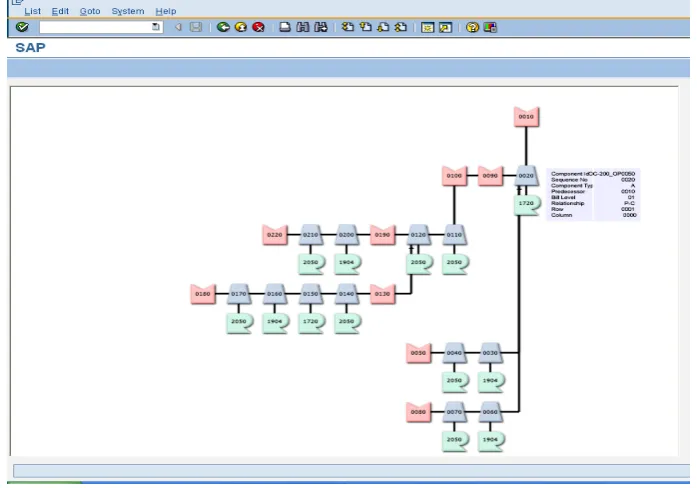Select the blue node 0170
The image size is (697, 488).
tap(239, 294)
